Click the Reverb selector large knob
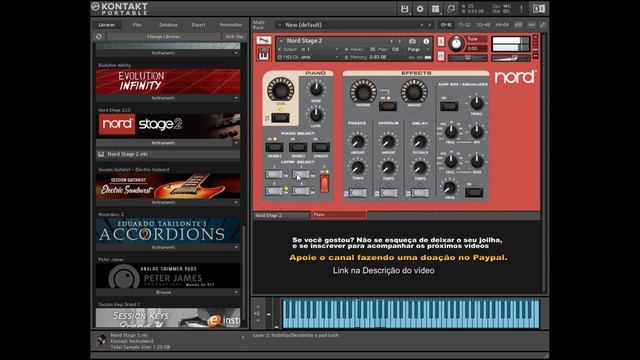This screenshot has width=640, height=360. point(363,91)
